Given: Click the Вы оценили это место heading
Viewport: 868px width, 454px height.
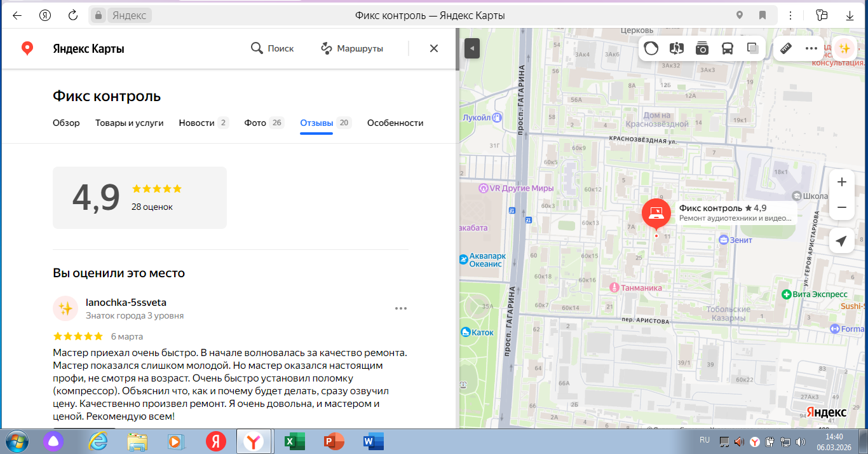Looking at the screenshot, I should [119, 273].
